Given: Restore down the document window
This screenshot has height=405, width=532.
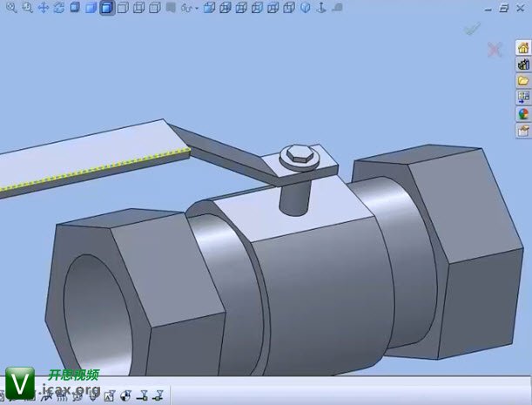Looking at the screenshot, I should point(504,8).
